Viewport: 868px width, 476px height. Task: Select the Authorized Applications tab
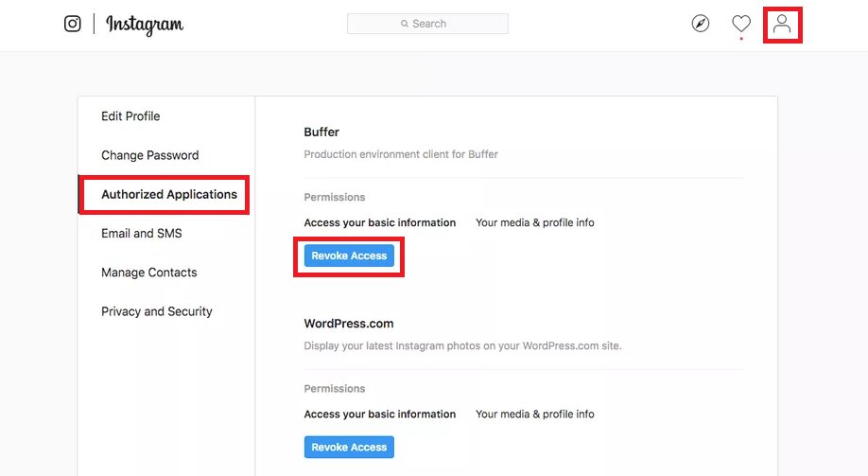point(169,195)
